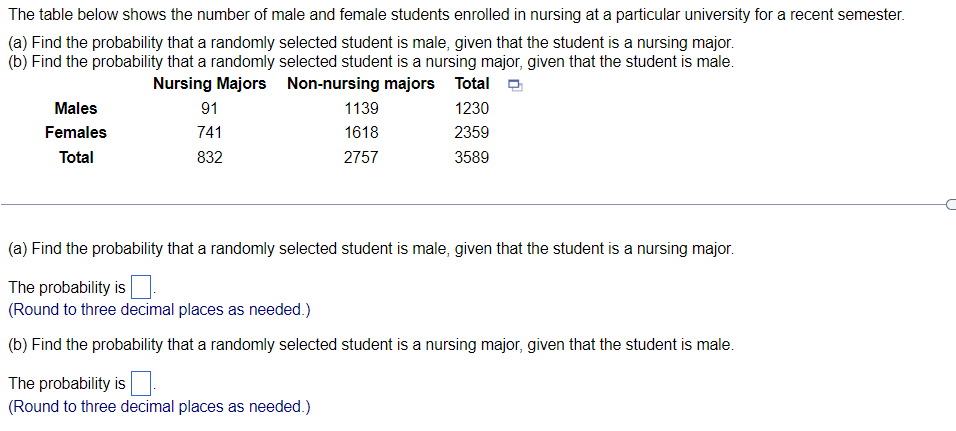
Task: Select the Nursing Majors column header
Action: click(x=209, y=84)
